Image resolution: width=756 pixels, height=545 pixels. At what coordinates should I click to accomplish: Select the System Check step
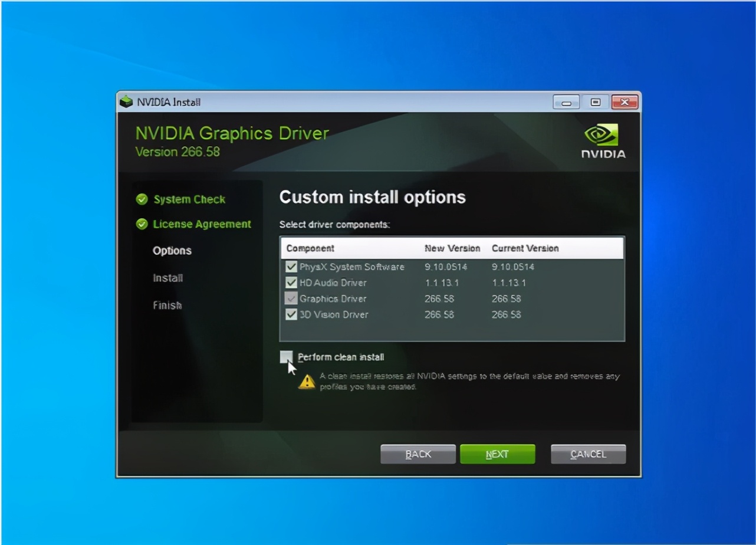pyautogui.click(x=189, y=199)
